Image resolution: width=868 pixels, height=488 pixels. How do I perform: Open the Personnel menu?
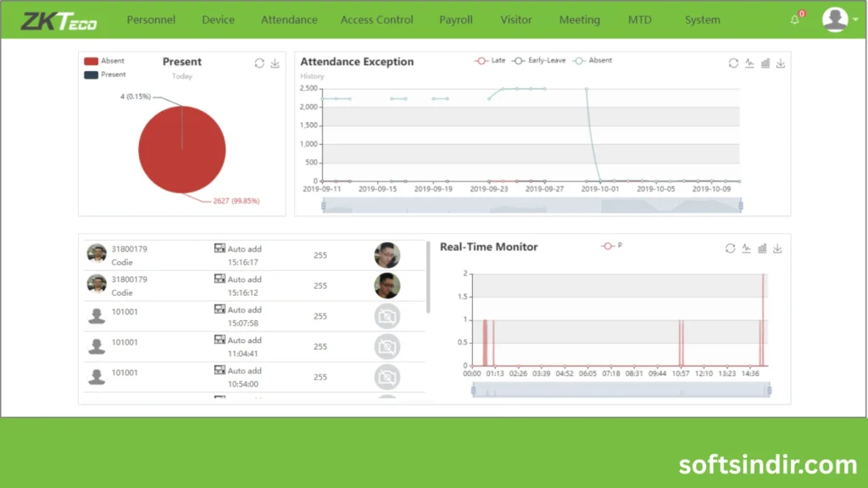click(151, 19)
